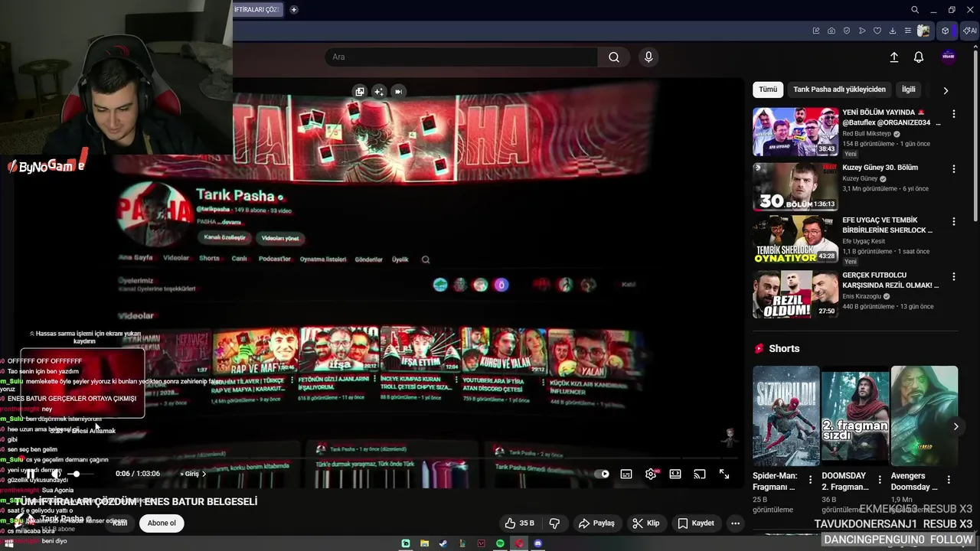
Task: Open options for Kuzey Güney 30. Bölüm
Action: [954, 169]
